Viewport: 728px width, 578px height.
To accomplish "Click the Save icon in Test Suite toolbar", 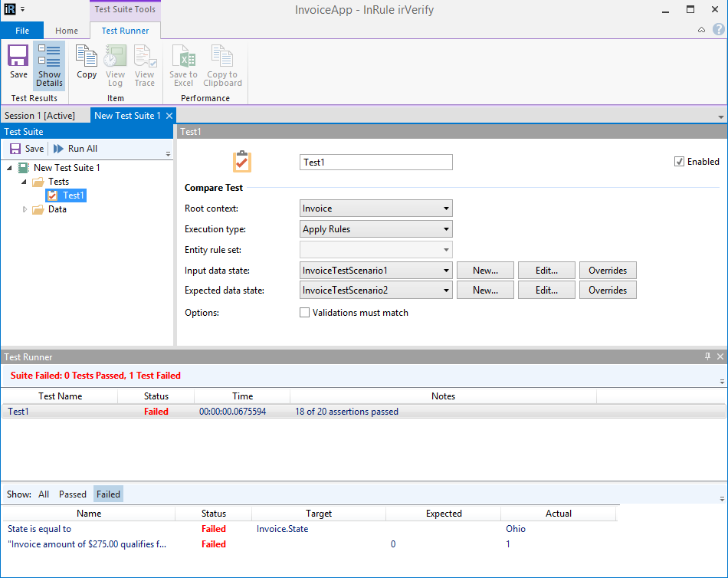I will (x=15, y=149).
